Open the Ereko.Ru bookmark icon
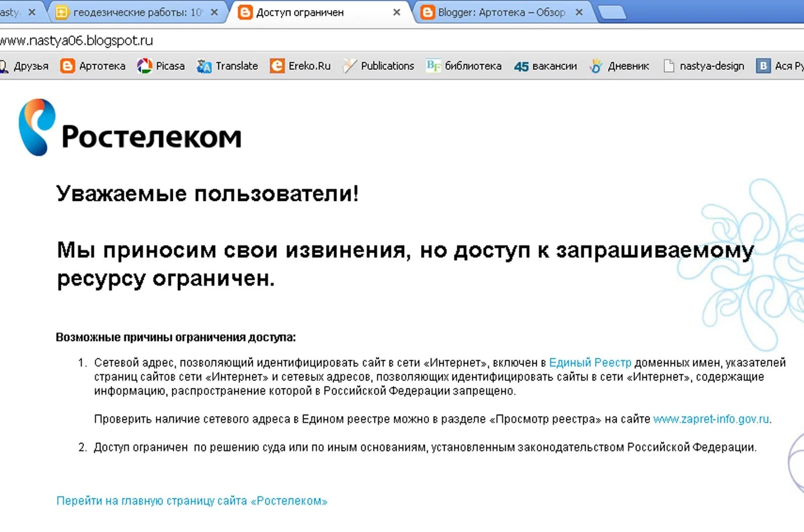The height and width of the screenshot is (532, 804). 277,66
